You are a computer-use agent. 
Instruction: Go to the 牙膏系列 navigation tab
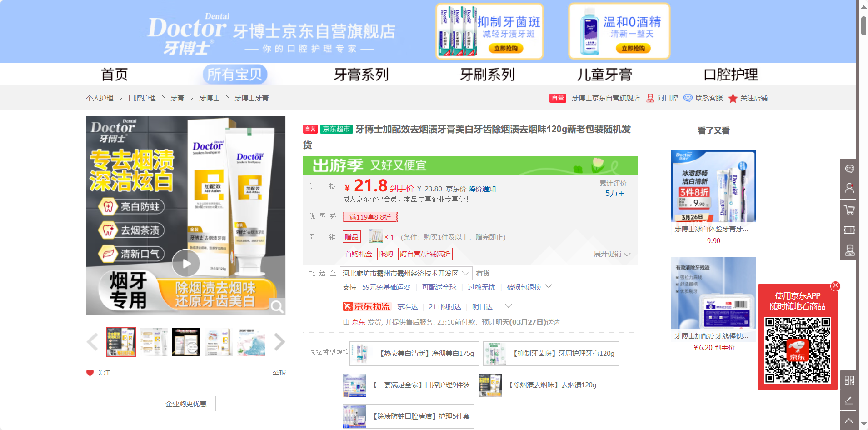(361, 75)
